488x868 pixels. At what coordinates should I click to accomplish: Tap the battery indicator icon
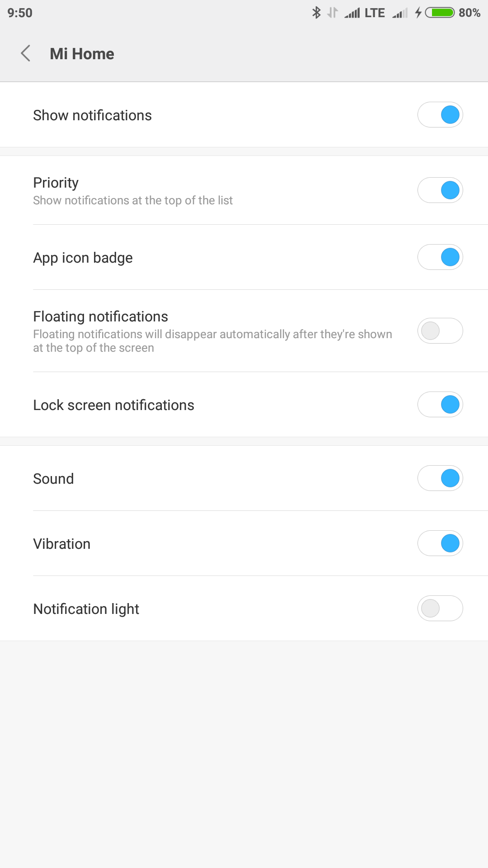click(440, 13)
